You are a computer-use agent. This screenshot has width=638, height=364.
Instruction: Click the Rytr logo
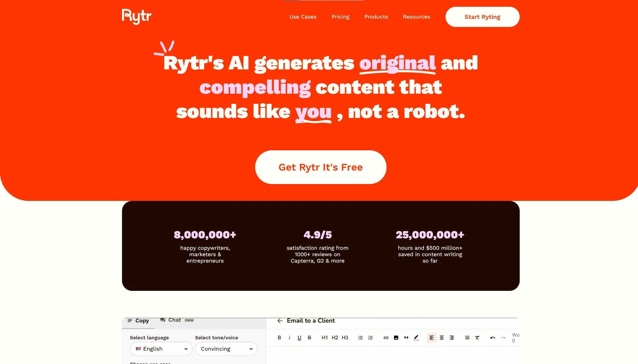[x=136, y=17]
